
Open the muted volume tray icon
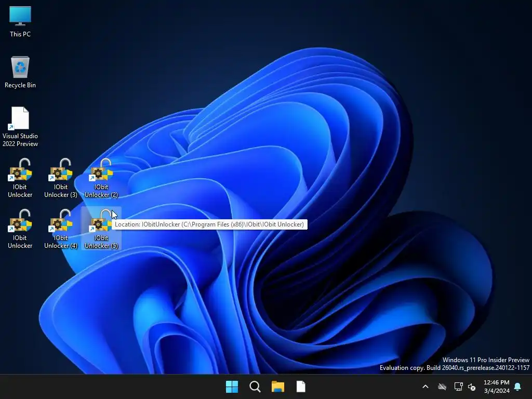pyautogui.click(x=472, y=387)
